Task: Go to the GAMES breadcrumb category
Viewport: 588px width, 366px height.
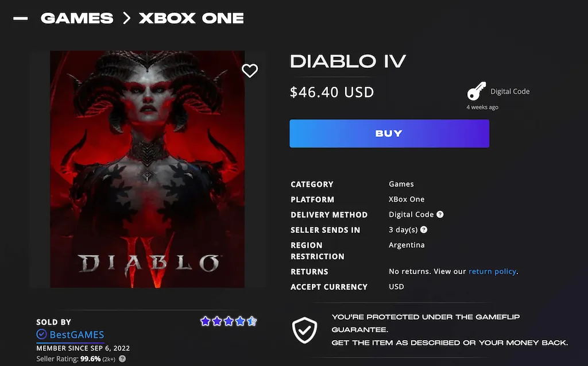Action: [x=77, y=18]
